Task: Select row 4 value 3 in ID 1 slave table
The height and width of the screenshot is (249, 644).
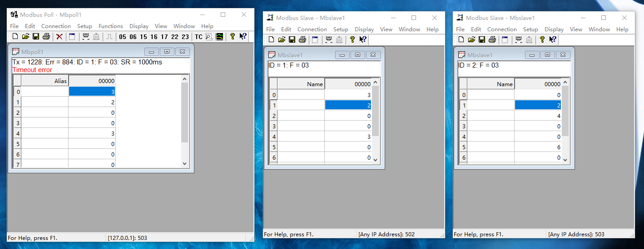Action: click(x=348, y=137)
